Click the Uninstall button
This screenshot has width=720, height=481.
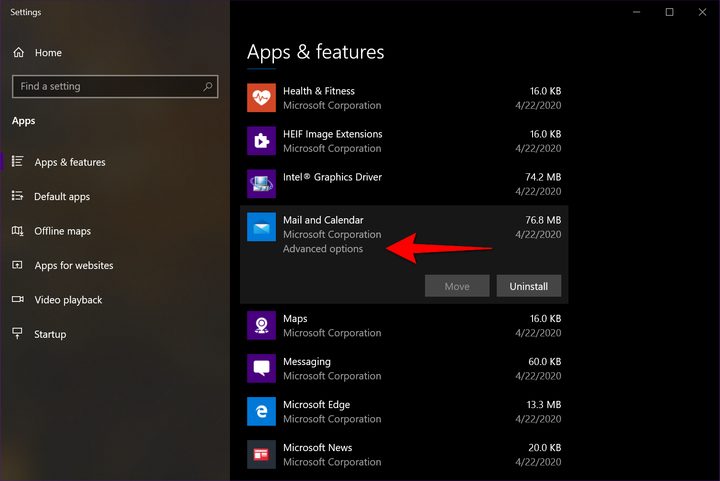pos(529,286)
